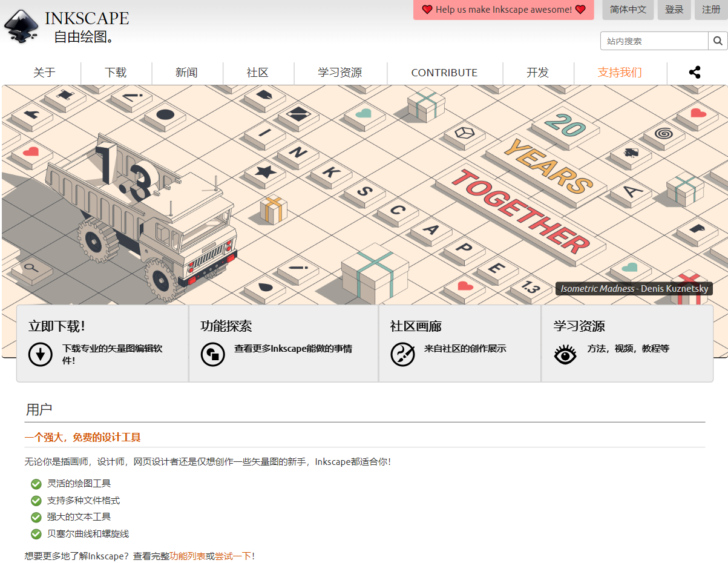Image resolution: width=728 pixels, height=563 pixels.
Task: Click the 来自社区的创作展示 description
Action: point(465,349)
